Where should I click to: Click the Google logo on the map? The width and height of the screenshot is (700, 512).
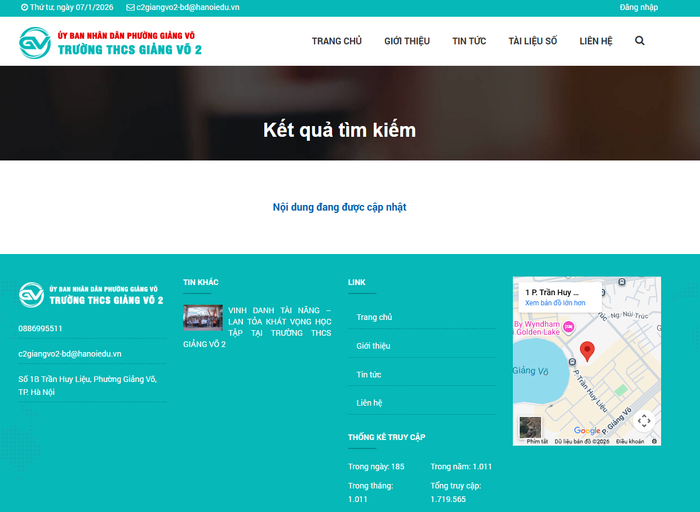coord(587,430)
